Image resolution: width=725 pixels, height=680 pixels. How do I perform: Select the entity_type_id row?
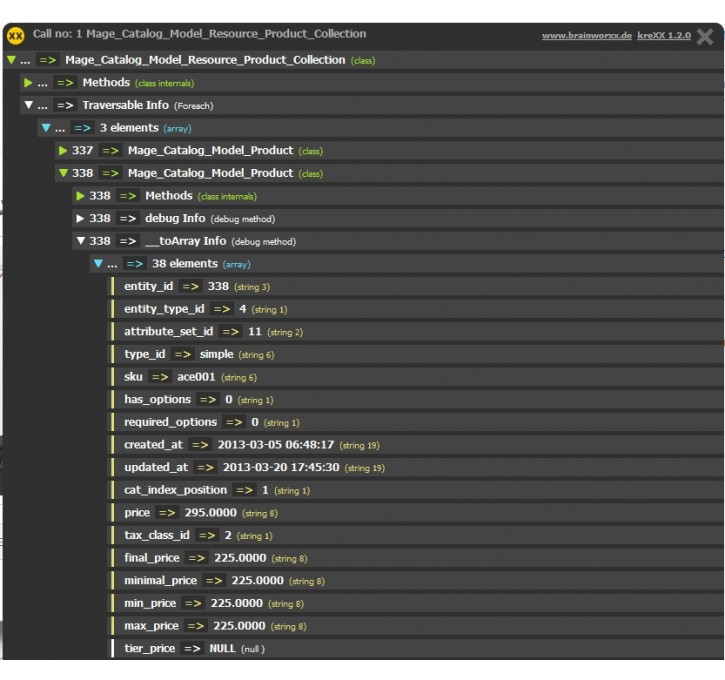pos(415,309)
